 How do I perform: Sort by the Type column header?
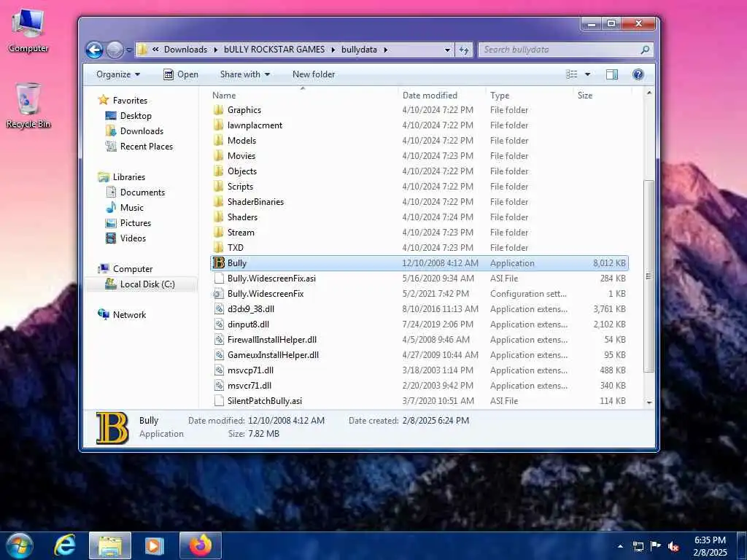pyautogui.click(x=500, y=96)
